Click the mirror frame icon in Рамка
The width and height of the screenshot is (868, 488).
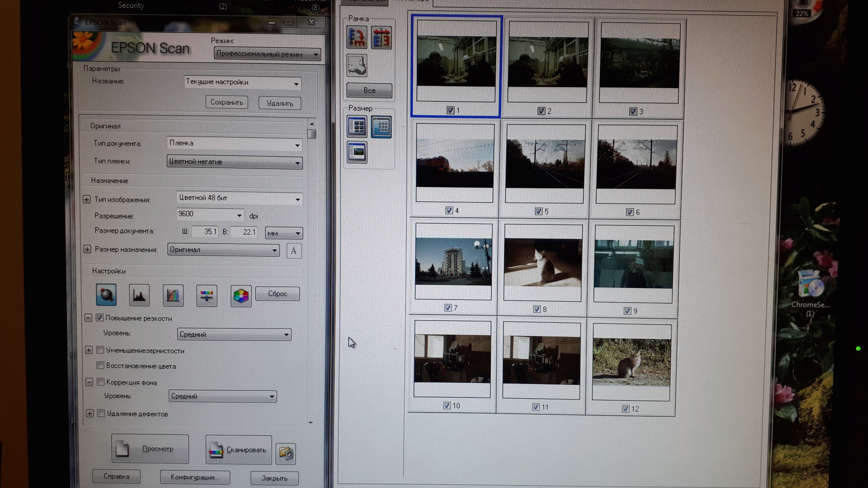coord(381,38)
